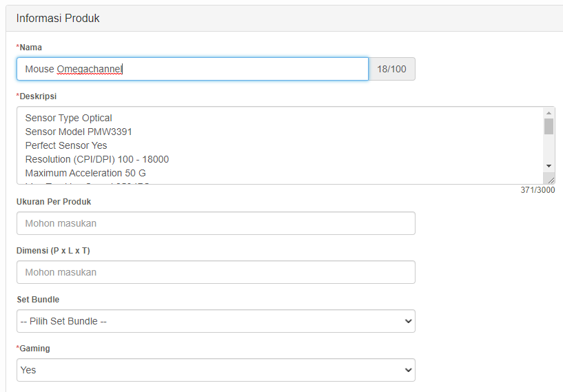Viewport: 563px width, 392px height.
Task: Click the line Maximum Acceleration 50 G
Action: pyautogui.click(x=85, y=173)
